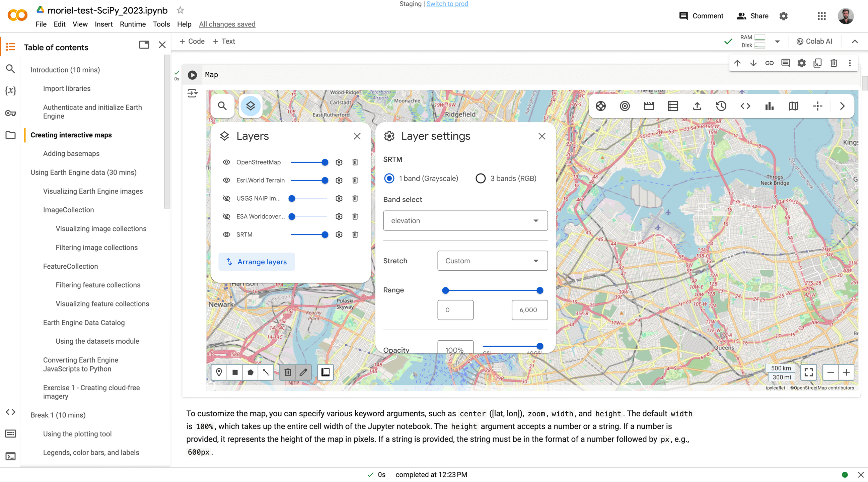Image resolution: width=868 pixels, height=482 pixels.
Task: Click the measure tool icon on the map
Action: (x=325, y=372)
